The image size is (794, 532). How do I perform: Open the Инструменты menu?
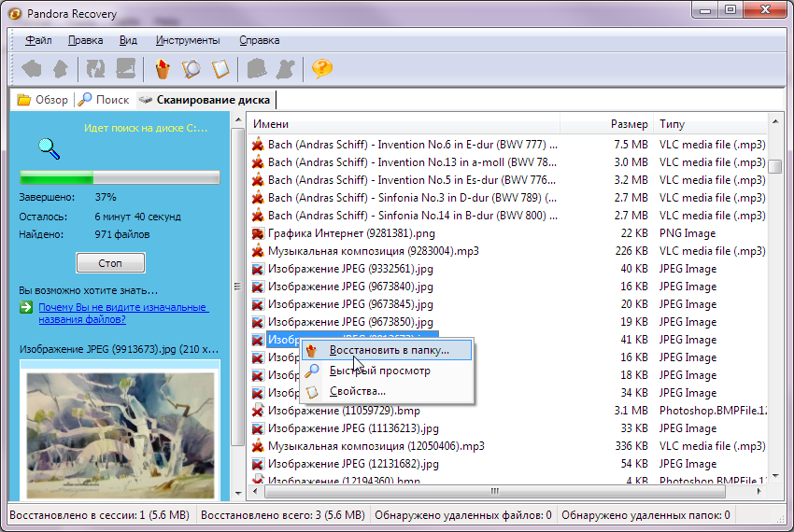tap(188, 41)
